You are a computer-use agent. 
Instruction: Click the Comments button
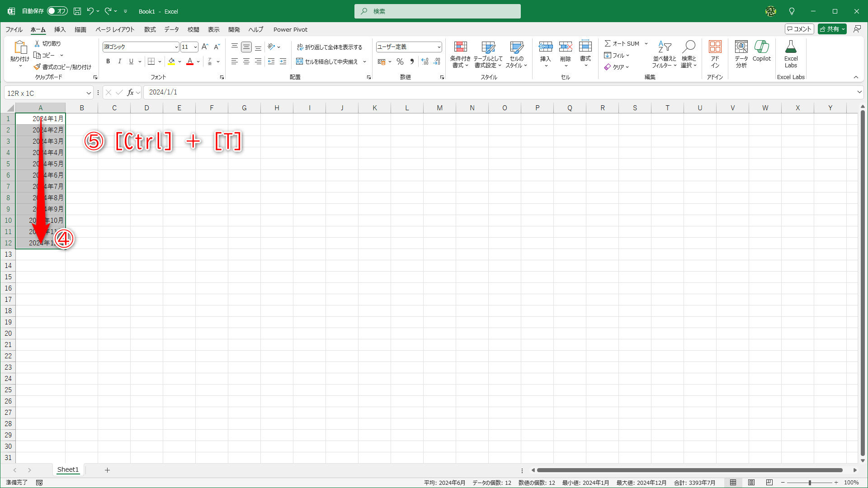pos(799,29)
